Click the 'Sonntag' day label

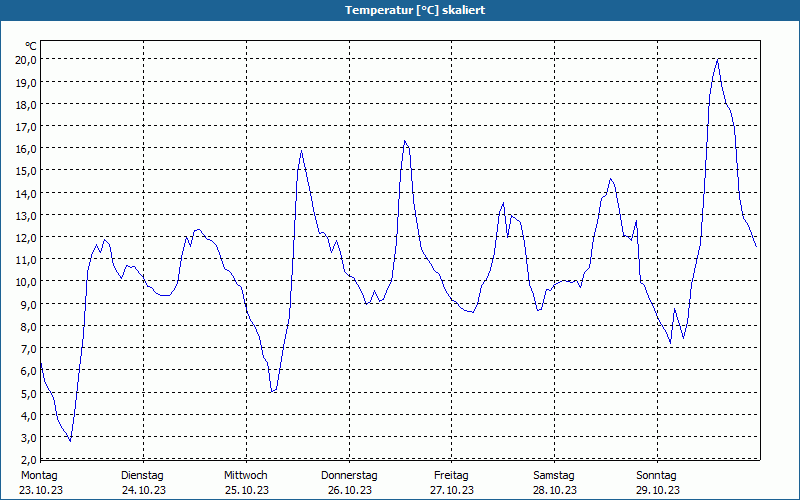pos(656,476)
